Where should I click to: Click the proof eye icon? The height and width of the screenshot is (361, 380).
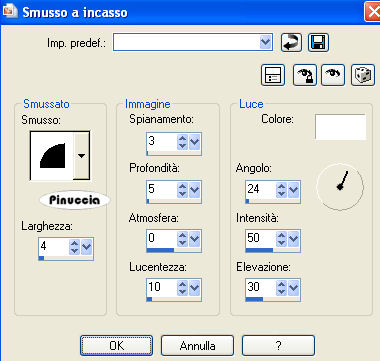333,75
